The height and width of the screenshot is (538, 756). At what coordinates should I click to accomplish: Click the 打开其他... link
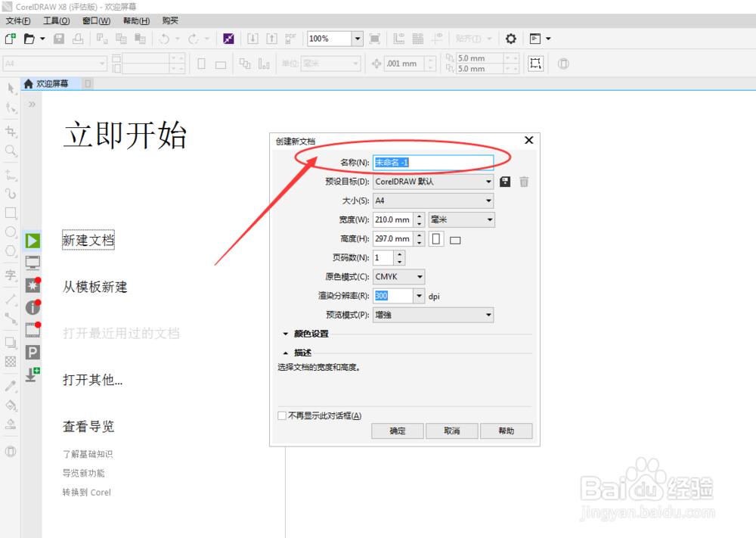tap(92, 380)
